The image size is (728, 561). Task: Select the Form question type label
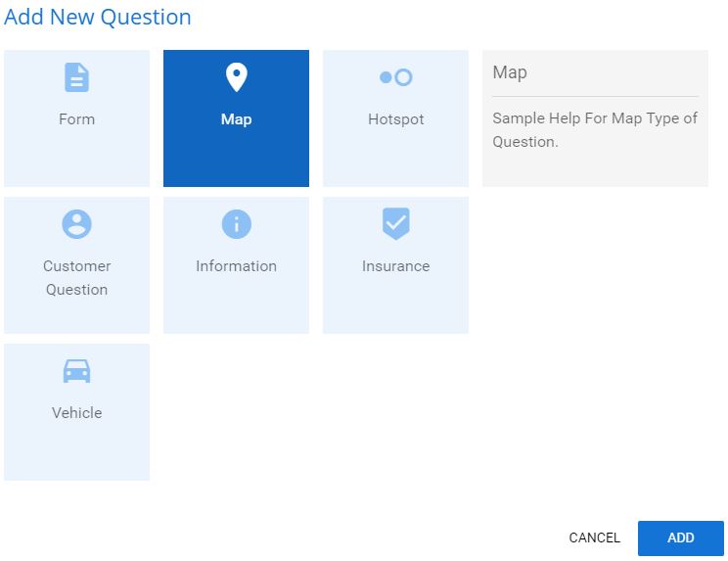point(76,119)
